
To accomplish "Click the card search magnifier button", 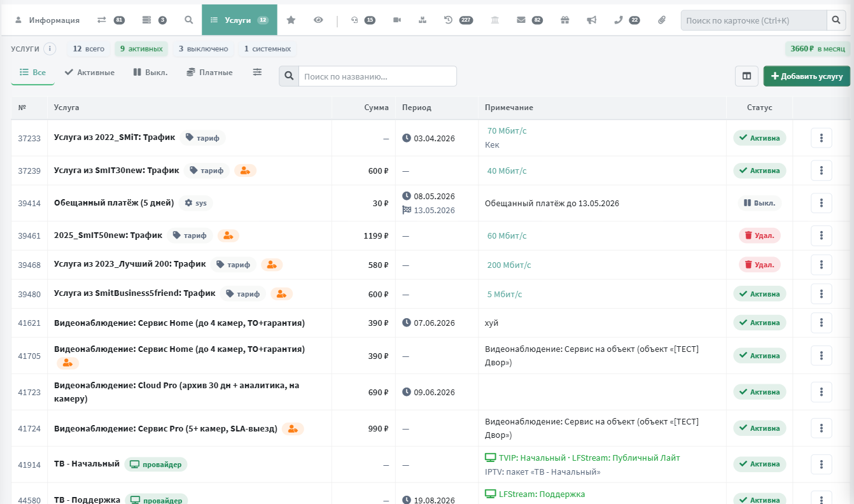I will coord(836,20).
